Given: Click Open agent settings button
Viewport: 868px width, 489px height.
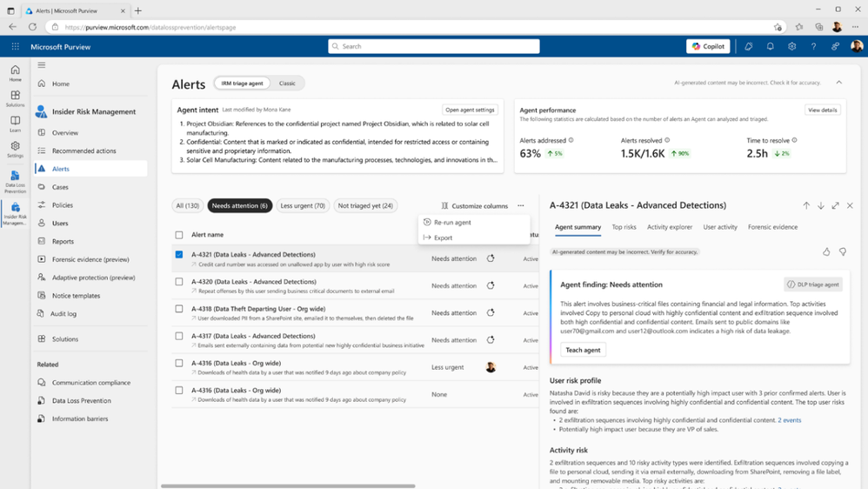Looking at the screenshot, I should pos(470,110).
